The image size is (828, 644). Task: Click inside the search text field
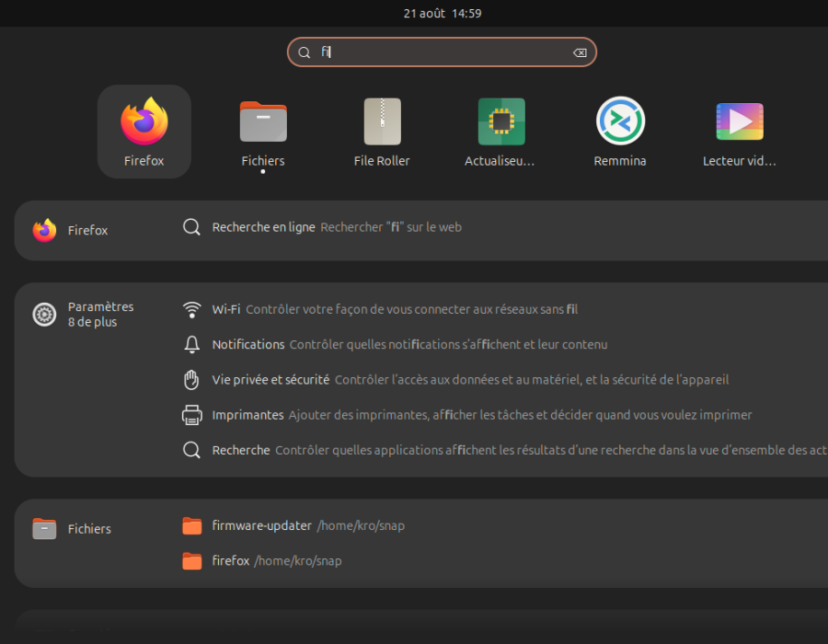pyautogui.click(x=442, y=52)
